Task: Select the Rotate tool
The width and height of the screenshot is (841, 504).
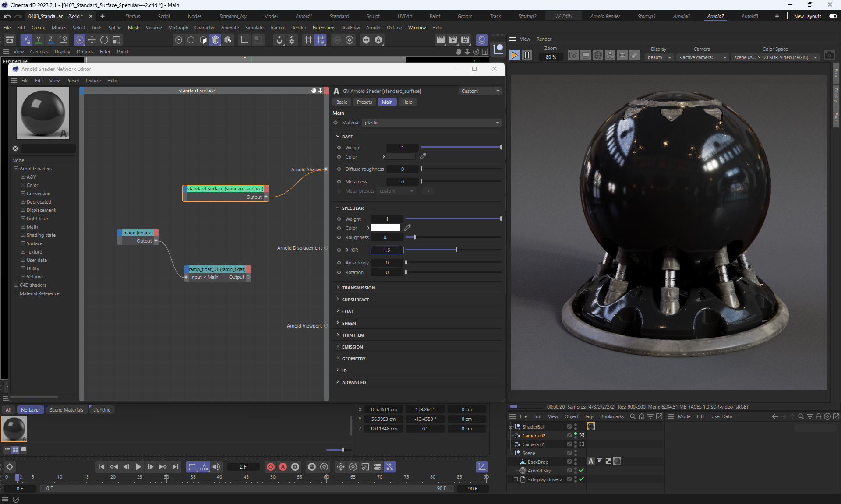Action: click(x=104, y=40)
